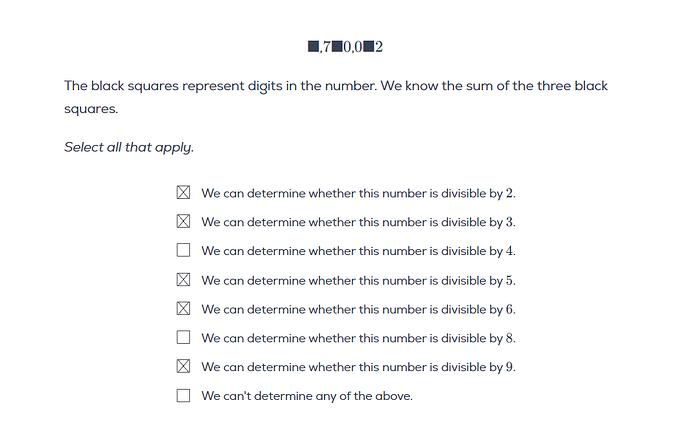Click the label text "divisible by 3"
Viewport: 690px width, 434px height.
point(478,222)
